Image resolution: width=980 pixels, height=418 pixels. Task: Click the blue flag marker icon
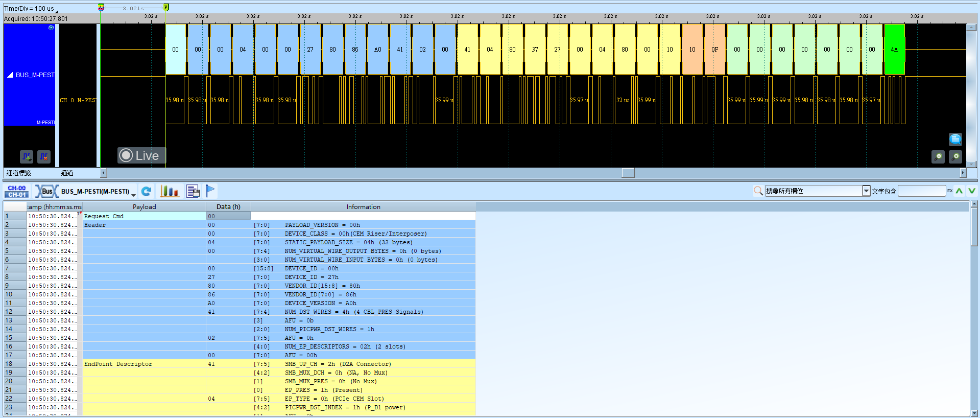pyautogui.click(x=210, y=191)
